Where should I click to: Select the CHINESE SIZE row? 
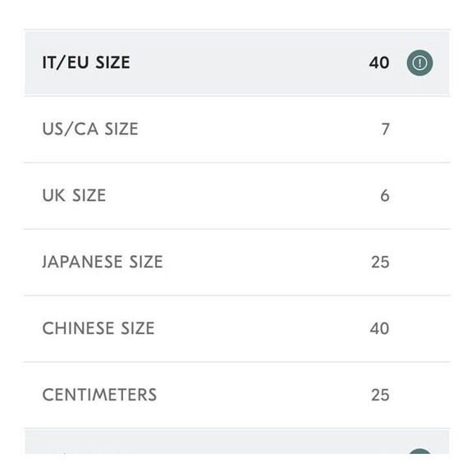tap(237, 328)
